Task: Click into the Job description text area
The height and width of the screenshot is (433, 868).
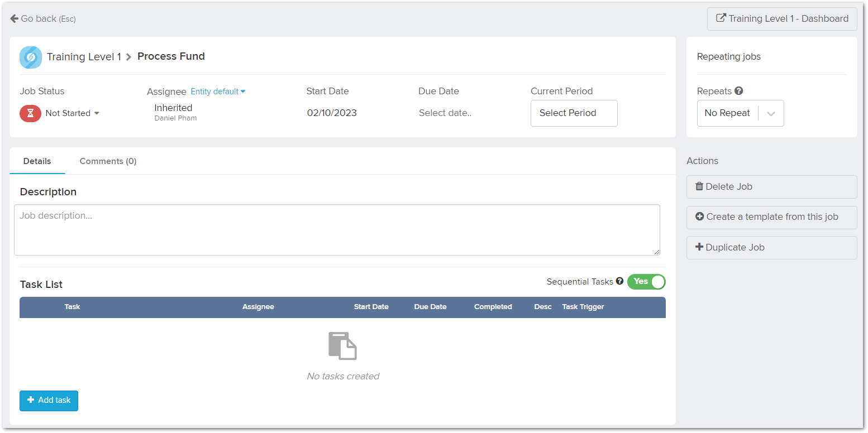Action: tap(337, 230)
